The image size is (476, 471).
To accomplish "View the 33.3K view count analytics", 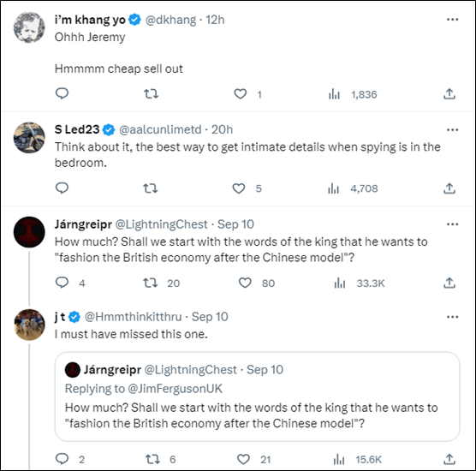I will click(359, 283).
